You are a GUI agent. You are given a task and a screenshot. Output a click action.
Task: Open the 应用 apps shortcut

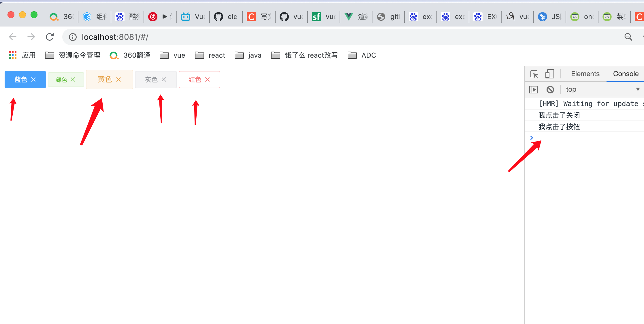[22, 55]
